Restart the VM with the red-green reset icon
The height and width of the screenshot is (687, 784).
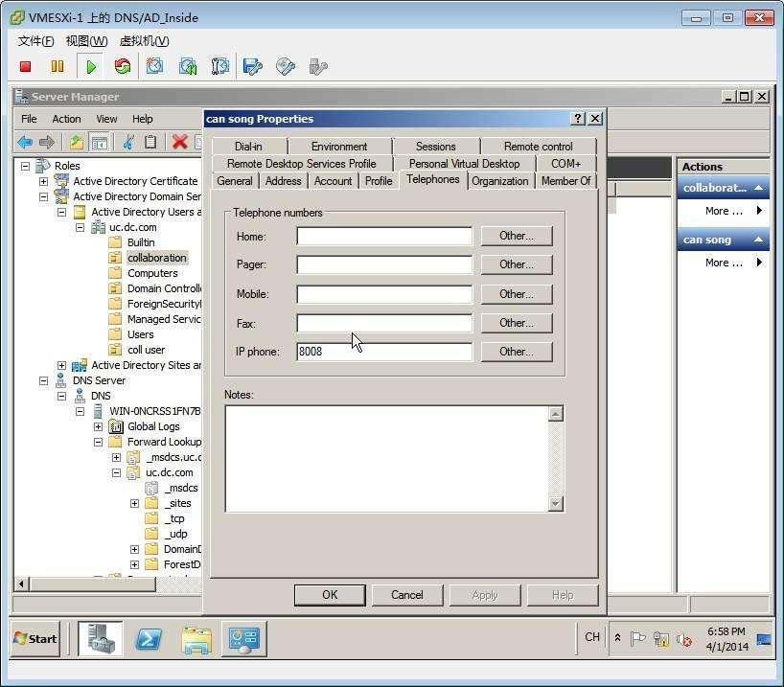123,66
